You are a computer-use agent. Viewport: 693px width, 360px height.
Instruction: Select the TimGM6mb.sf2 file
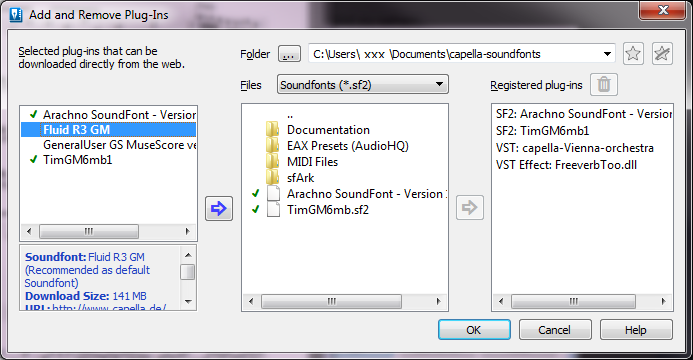tap(327, 210)
